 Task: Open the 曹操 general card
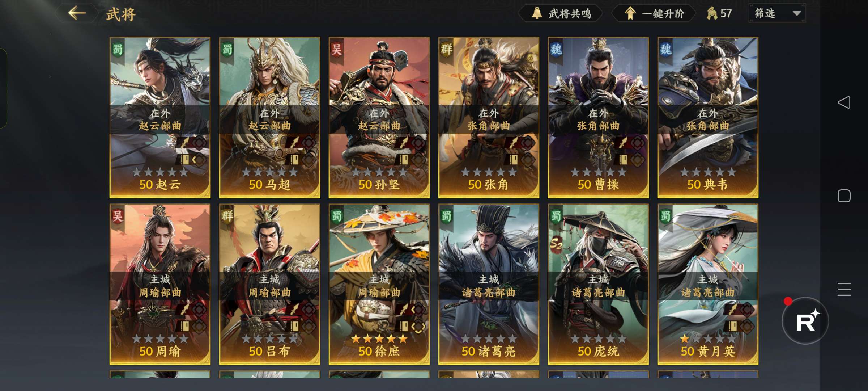(598, 118)
